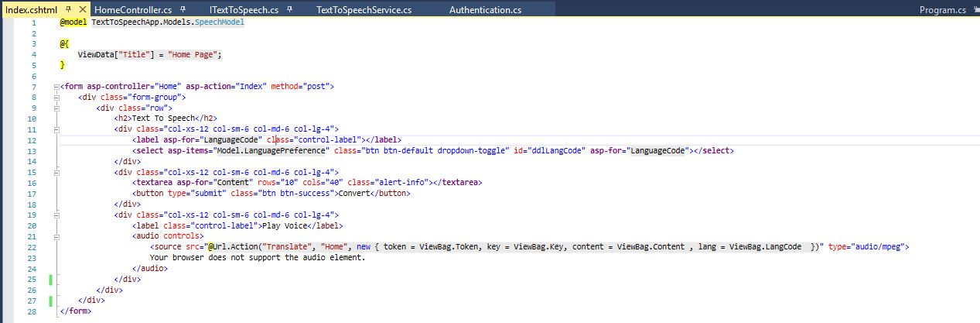Click the Play Voice label text
Screen dimensions: 980x323
click(x=286, y=225)
